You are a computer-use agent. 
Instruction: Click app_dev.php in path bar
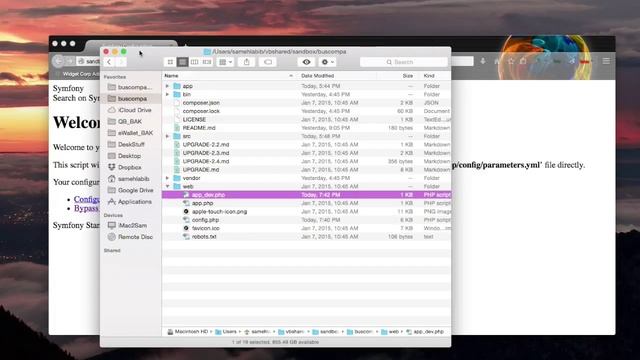click(425, 332)
